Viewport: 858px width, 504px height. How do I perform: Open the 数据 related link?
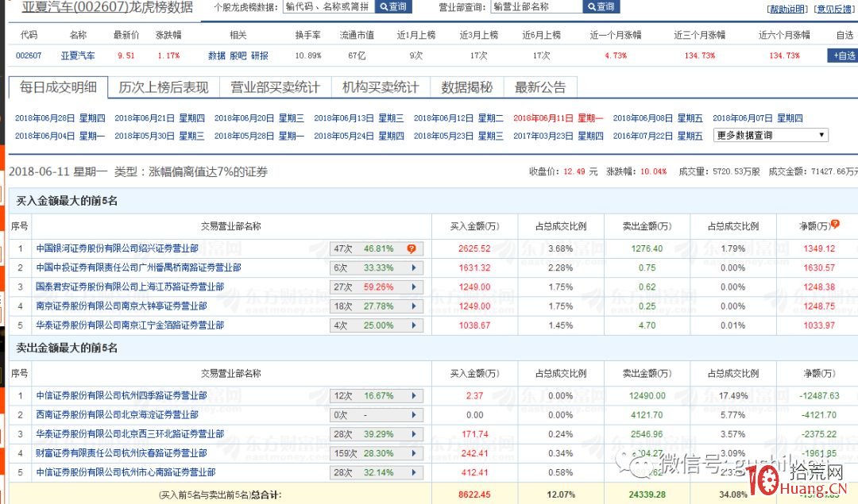(217, 56)
